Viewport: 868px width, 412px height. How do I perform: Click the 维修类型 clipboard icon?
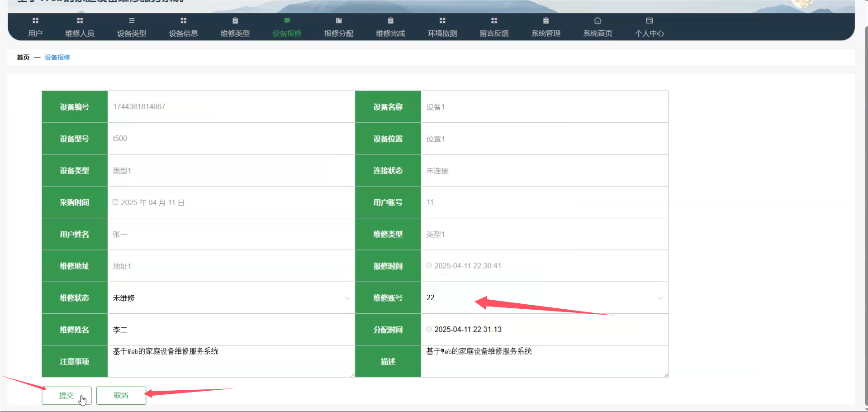235,20
